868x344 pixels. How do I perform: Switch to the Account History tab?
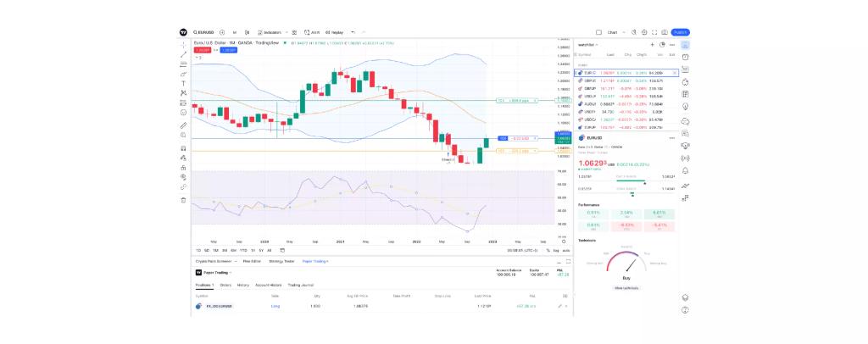(x=269, y=285)
